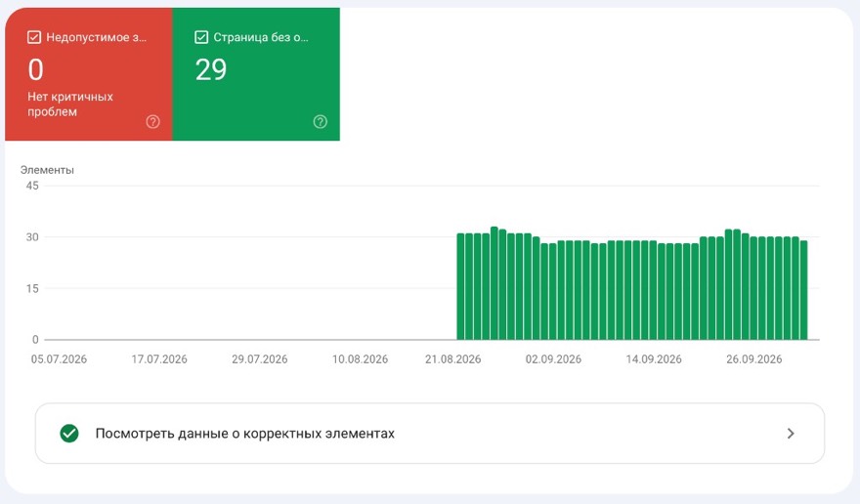860x504 pixels.
Task: Click the last green bar in the chart
Action: point(804,290)
